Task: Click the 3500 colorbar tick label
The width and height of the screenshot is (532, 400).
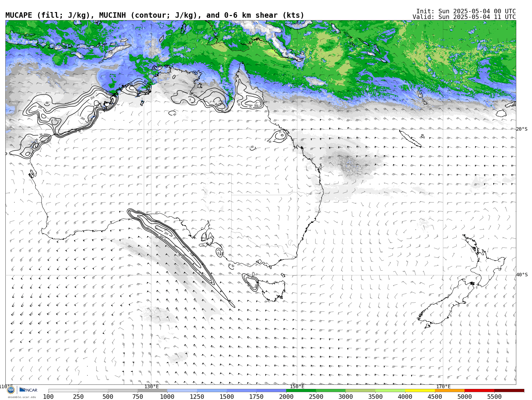Action: pos(375,397)
